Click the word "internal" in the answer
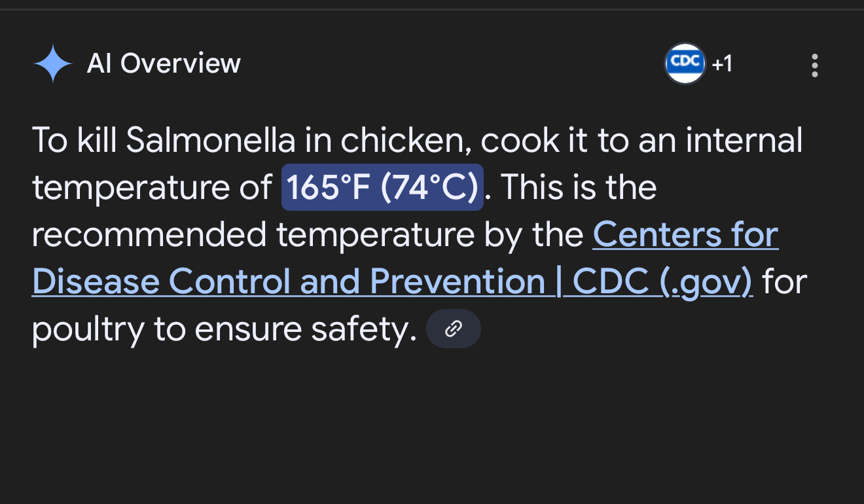 (x=744, y=141)
